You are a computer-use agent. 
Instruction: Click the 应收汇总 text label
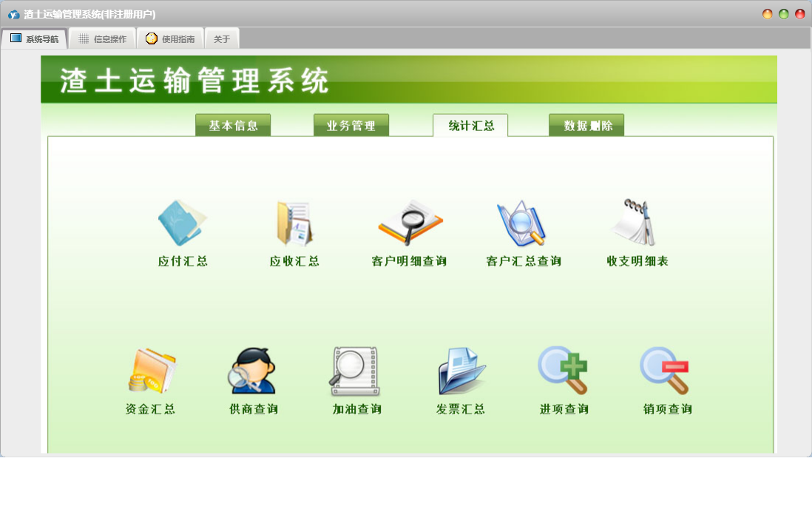pyautogui.click(x=294, y=261)
